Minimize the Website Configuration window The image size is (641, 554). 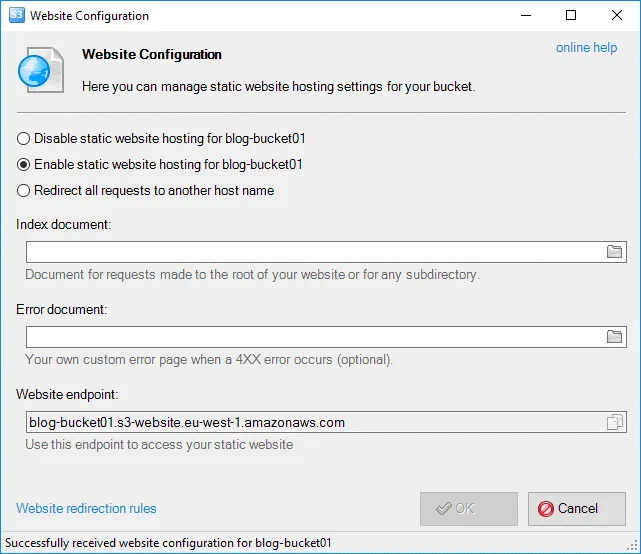(525, 16)
